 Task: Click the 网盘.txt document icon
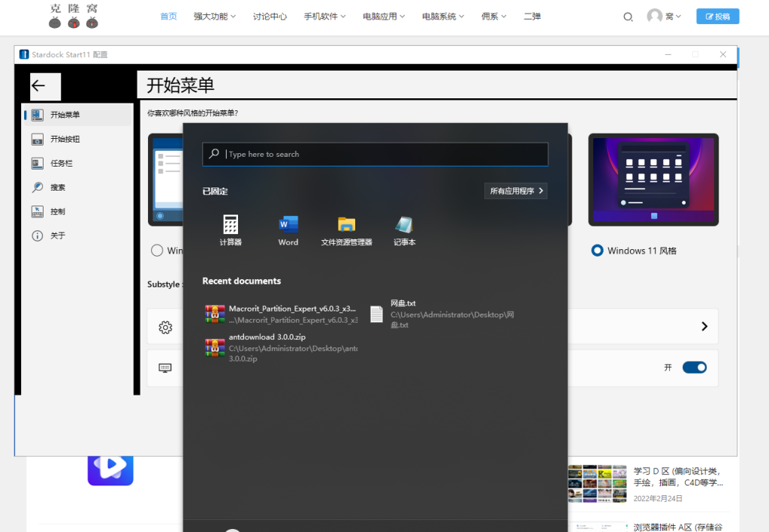coord(376,314)
